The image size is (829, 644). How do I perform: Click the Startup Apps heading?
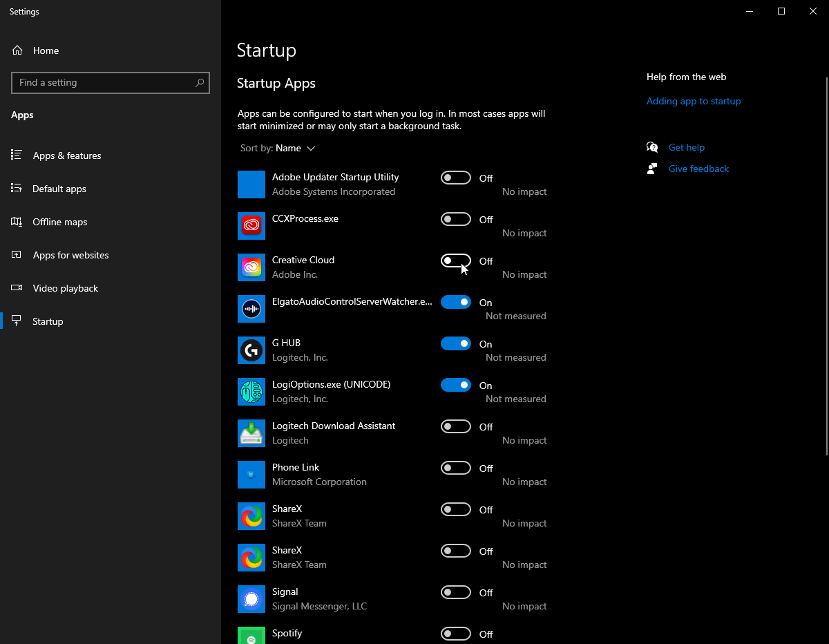[276, 83]
